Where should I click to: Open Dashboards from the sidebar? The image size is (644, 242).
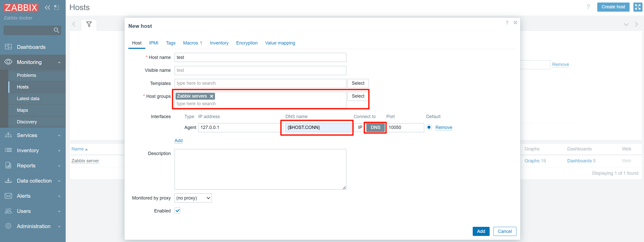(x=31, y=47)
